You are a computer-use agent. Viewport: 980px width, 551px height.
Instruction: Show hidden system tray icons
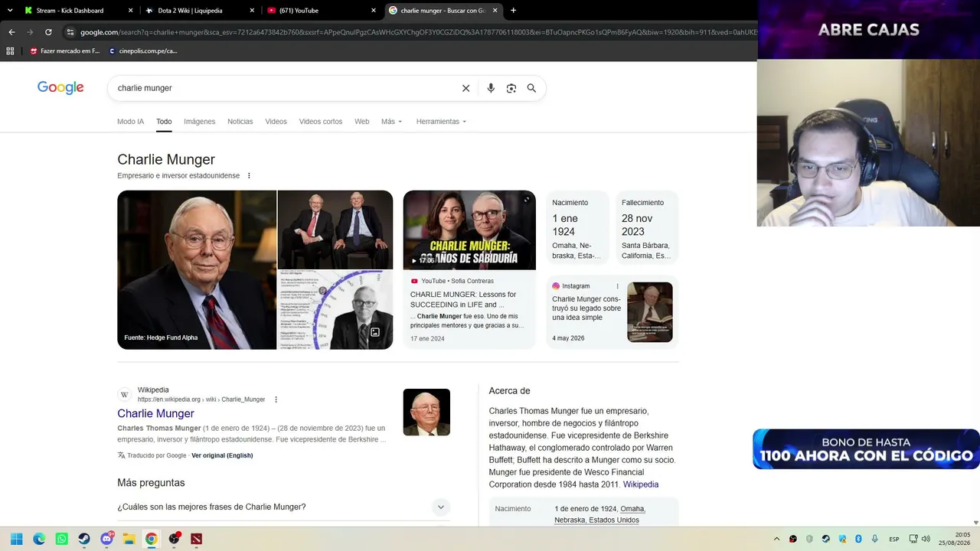[x=776, y=539]
